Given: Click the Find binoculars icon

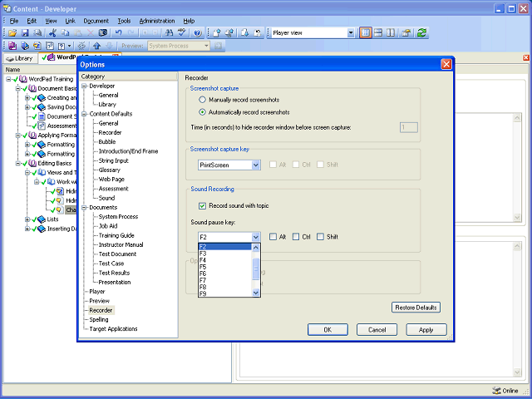Looking at the screenshot, I should point(169,33).
